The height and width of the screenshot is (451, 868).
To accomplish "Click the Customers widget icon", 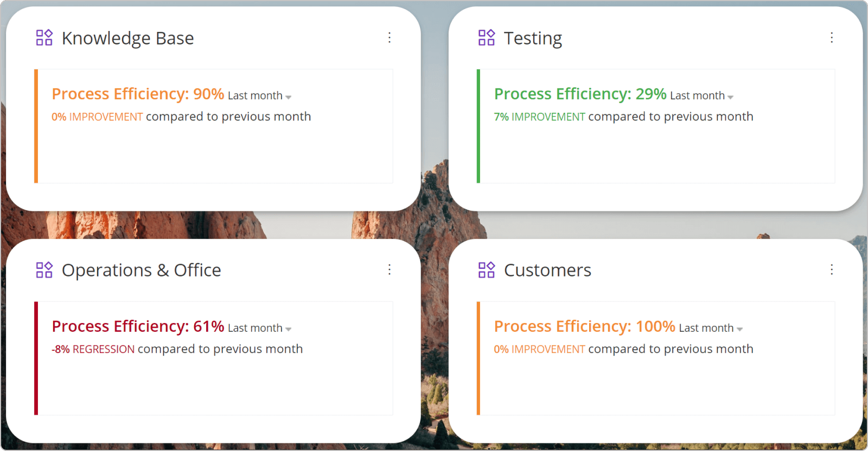I will pyautogui.click(x=486, y=269).
